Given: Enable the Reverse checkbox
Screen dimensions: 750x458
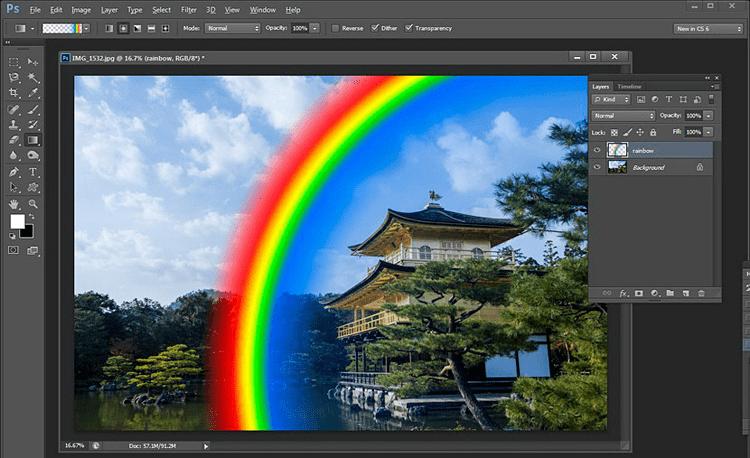Looking at the screenshot, I should (x=336, y=28).
